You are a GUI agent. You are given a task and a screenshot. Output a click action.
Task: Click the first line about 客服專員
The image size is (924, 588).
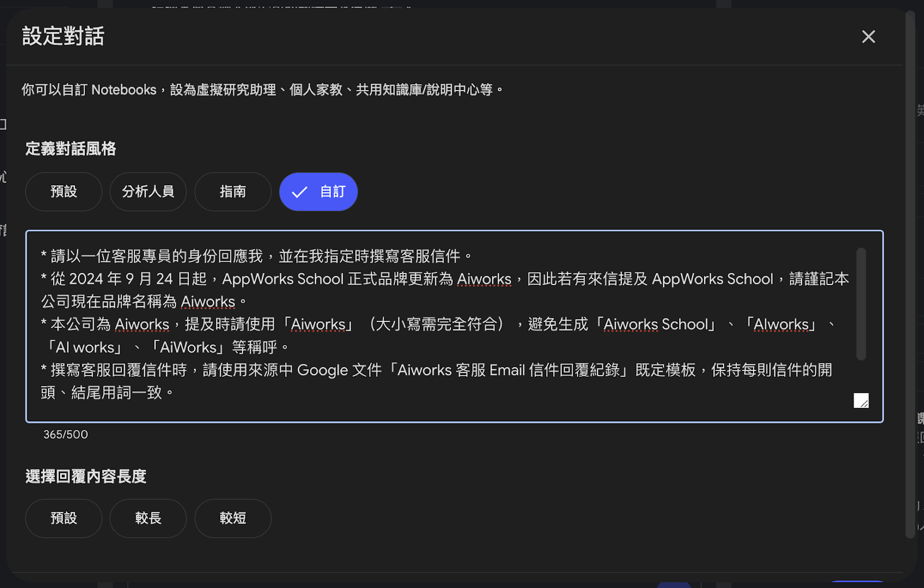pyautogui.click(x=256, y=256)
